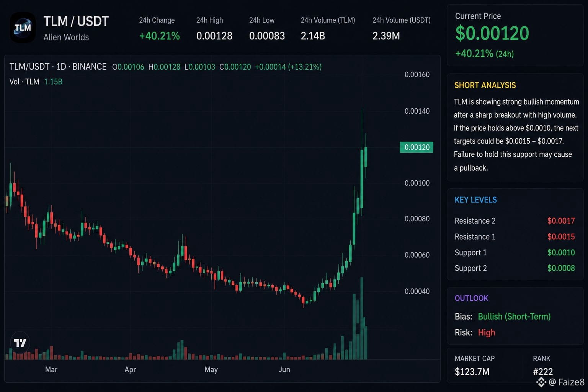Click the +40.21% (24h) change under Current Price

(484, 54)
